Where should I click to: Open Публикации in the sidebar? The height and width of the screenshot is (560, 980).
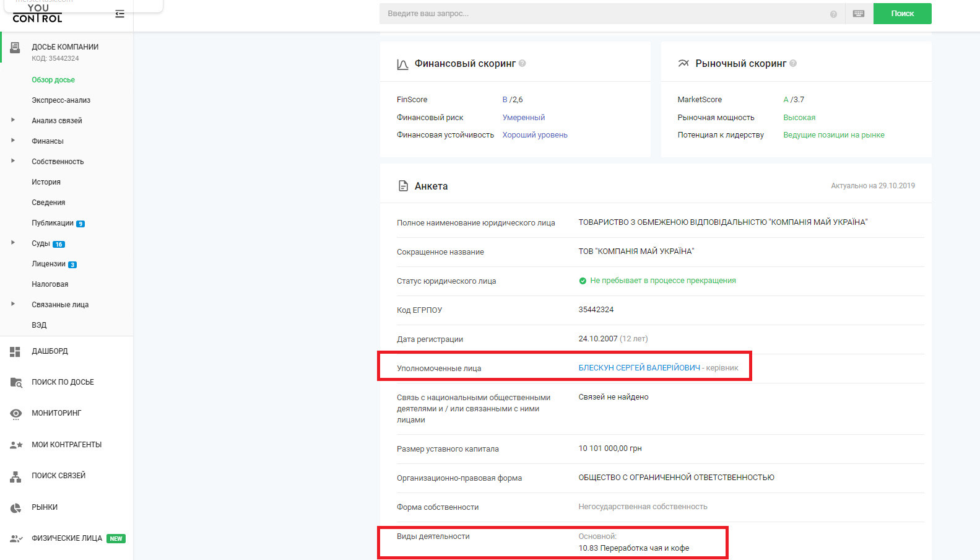pyautogui.click(x=53, y=223)
